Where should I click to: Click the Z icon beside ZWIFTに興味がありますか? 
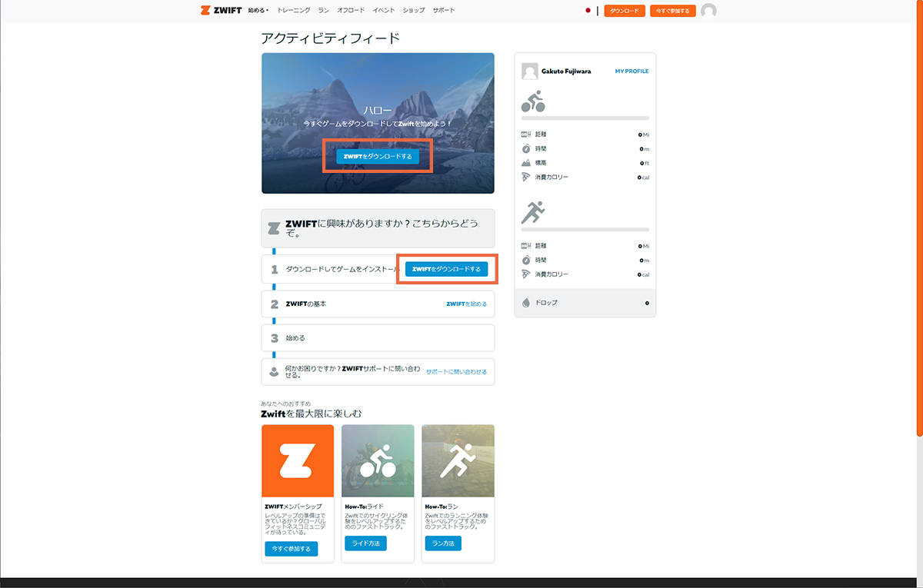tap(273, 228)
